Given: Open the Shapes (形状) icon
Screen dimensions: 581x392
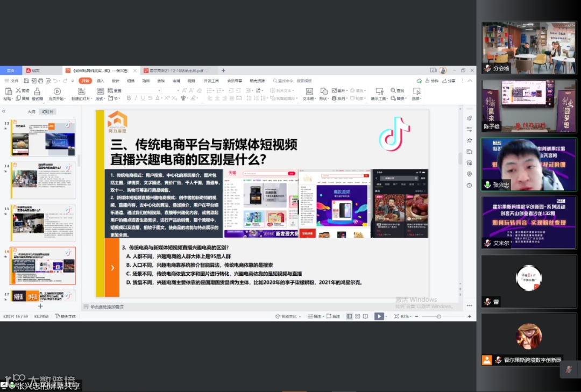Looking at the screenshot, I should coord(324,91).
